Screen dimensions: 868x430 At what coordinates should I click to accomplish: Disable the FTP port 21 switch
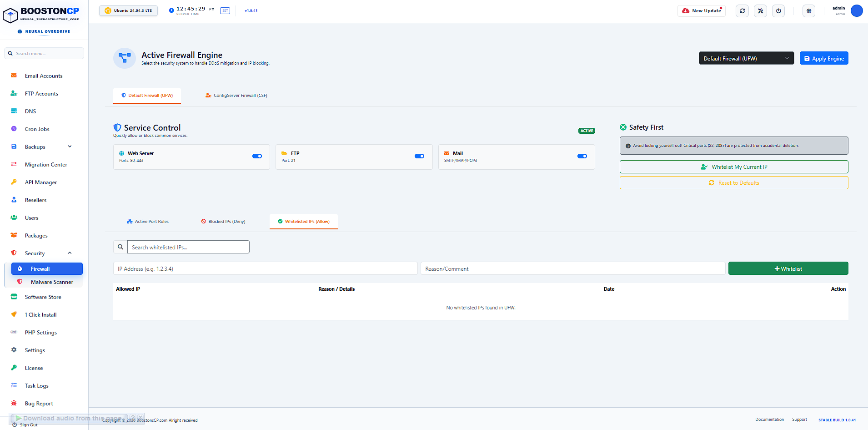pos(419,156)
